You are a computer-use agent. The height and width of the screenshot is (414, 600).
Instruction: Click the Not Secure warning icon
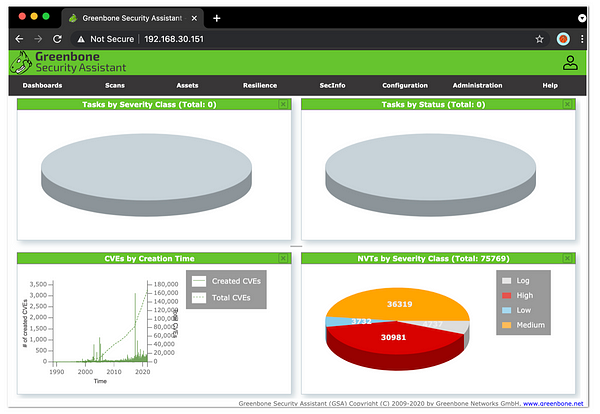(x=81, y=39)
